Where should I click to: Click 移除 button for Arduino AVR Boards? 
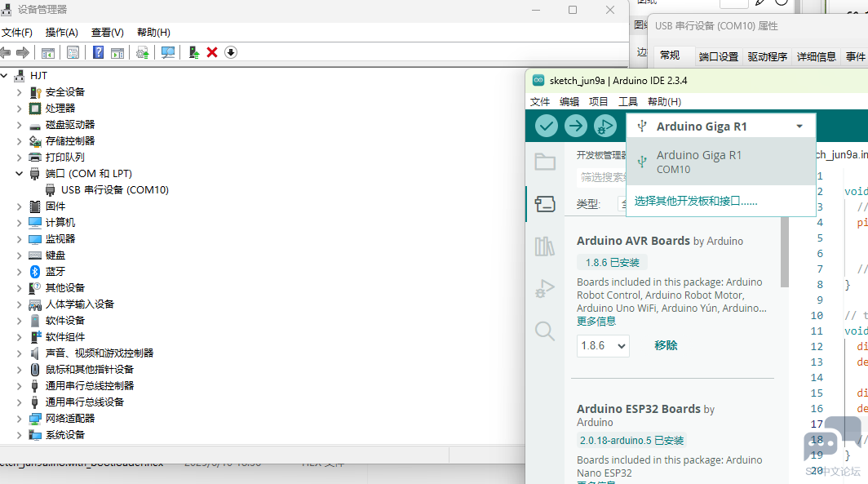coord(666,346)
